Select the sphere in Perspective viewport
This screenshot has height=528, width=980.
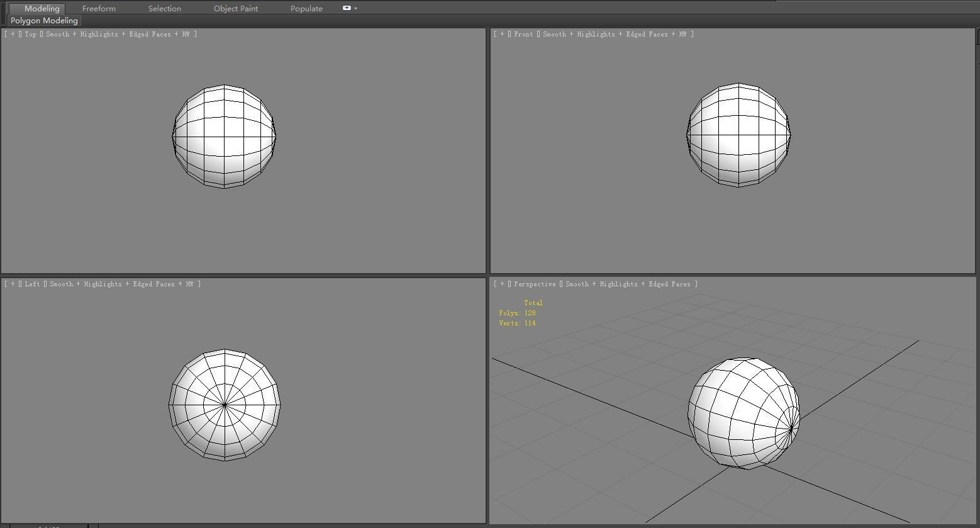pos(743,413)
